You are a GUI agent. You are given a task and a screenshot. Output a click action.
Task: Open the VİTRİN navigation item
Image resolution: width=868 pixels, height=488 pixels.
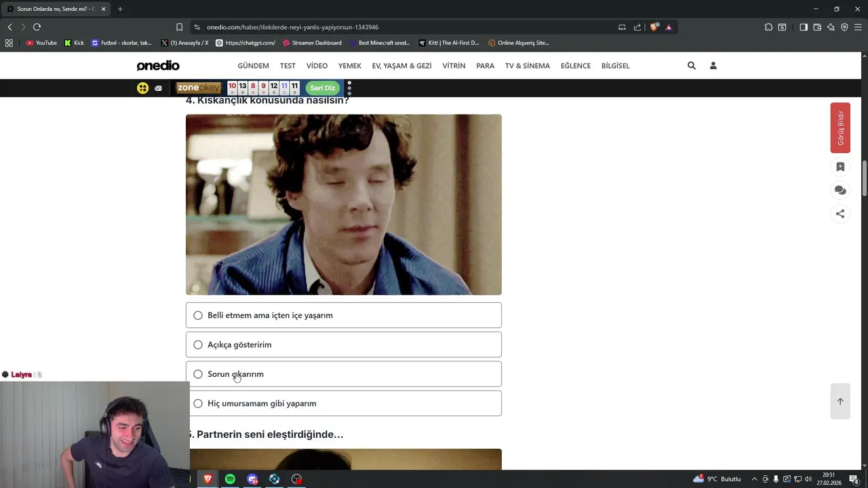tap(454, 66)
